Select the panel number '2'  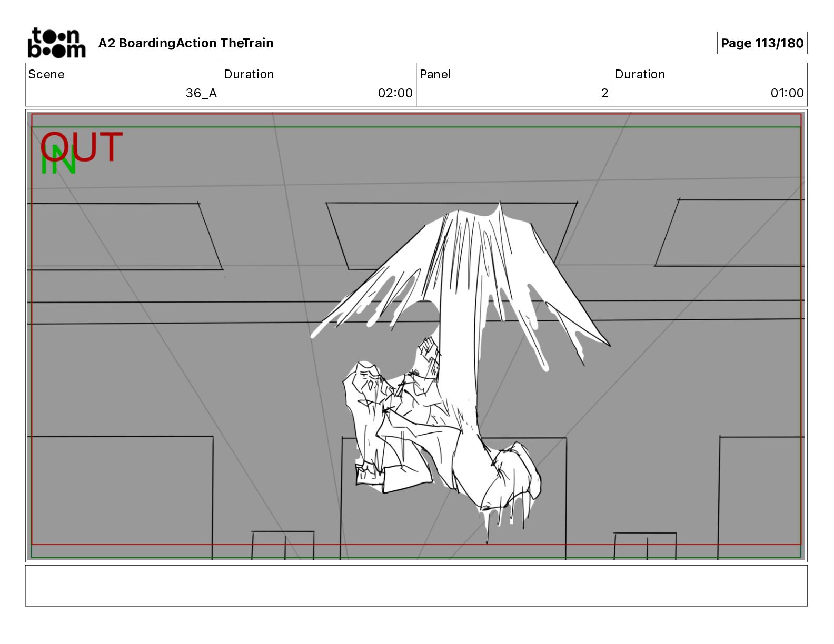click(x=604, y=93)
